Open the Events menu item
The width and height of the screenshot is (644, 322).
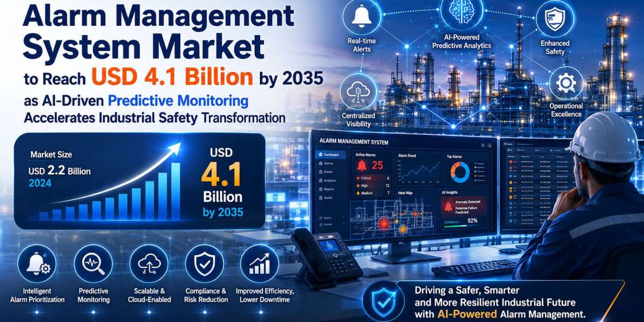tap(332, 172)
